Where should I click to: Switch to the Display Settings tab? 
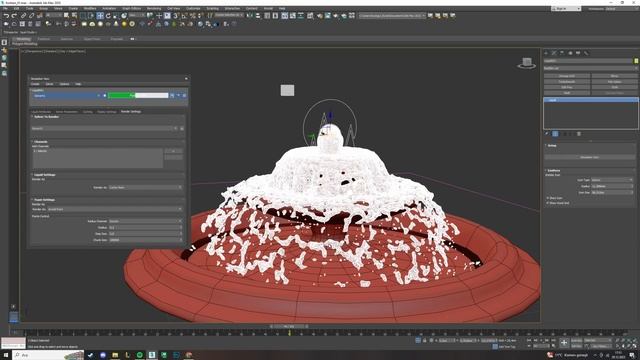point(107,111)
